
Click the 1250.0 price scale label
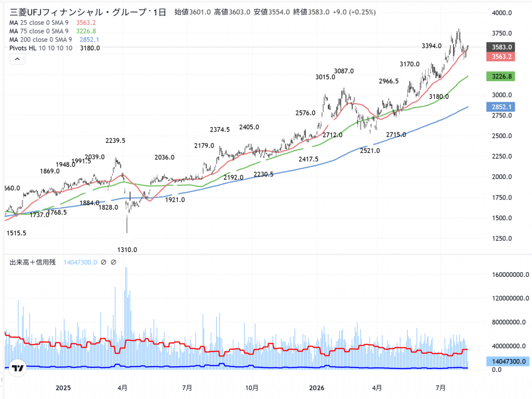click(502, 238)
